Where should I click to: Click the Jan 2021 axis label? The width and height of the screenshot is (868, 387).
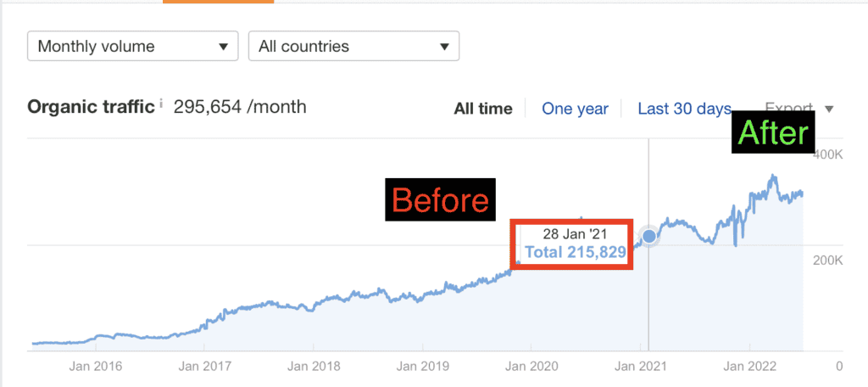642,367
